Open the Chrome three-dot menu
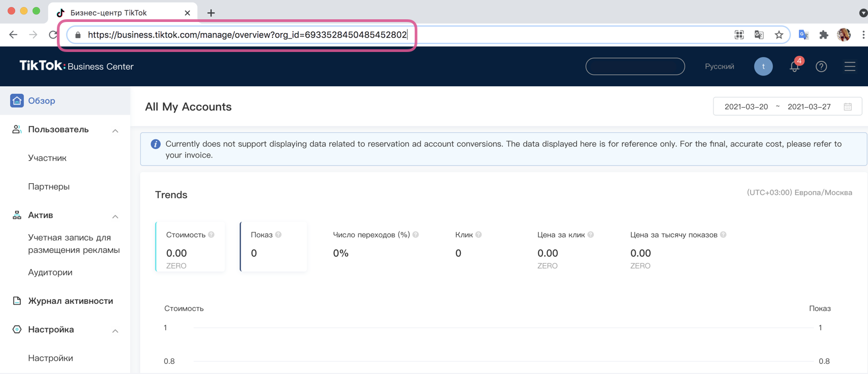 point(863,35)
